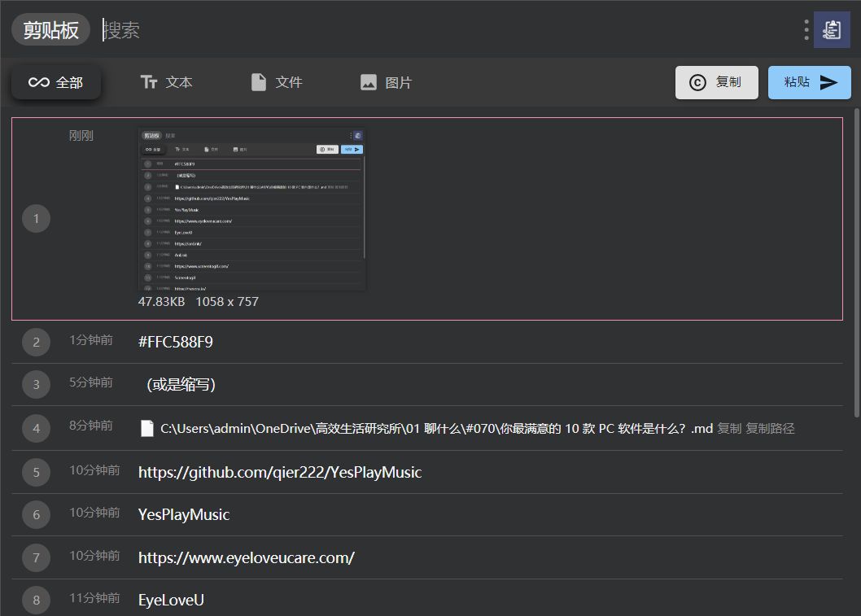Click the number 1 circle badge
This screenshot has height=616, width=861.
pyautogui.click(x=36, y=218)
